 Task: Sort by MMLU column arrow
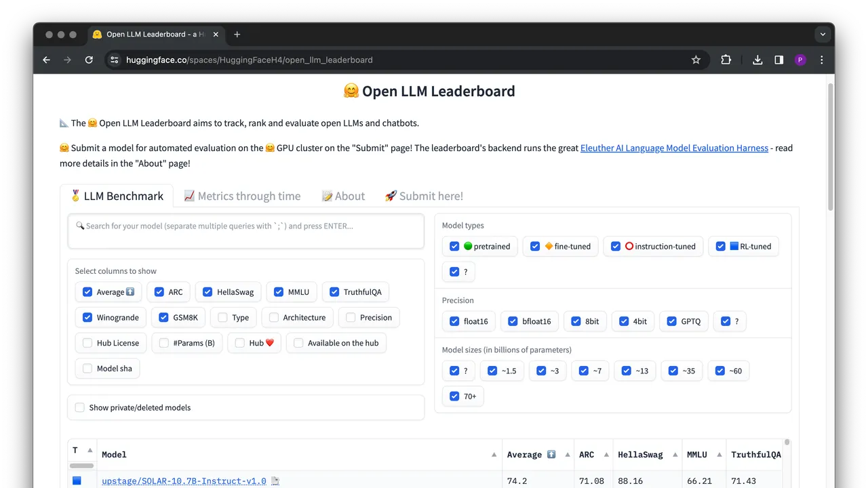[x=718, y=455]
